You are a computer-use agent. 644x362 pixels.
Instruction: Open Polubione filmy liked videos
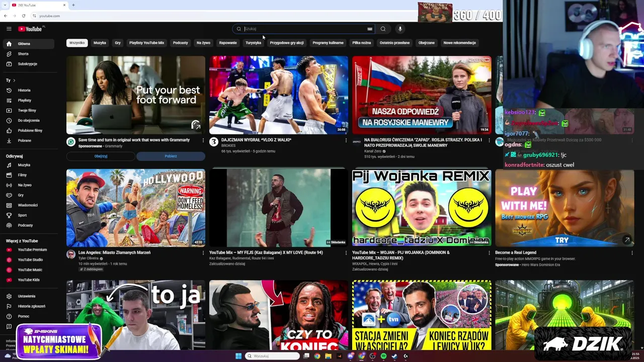point(28,131)
